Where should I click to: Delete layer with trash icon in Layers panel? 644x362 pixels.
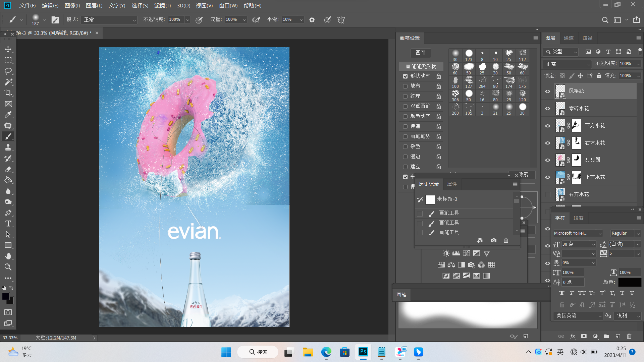click(x=629, y=336)
